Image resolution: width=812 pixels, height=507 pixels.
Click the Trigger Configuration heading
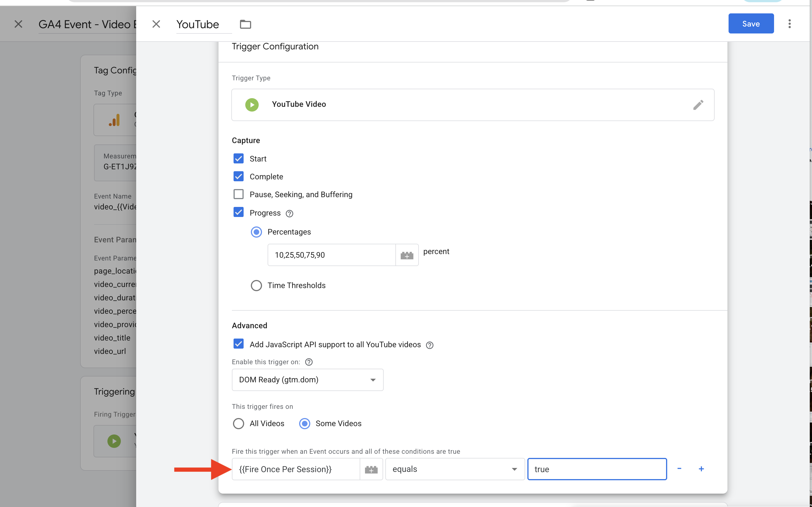275,46
